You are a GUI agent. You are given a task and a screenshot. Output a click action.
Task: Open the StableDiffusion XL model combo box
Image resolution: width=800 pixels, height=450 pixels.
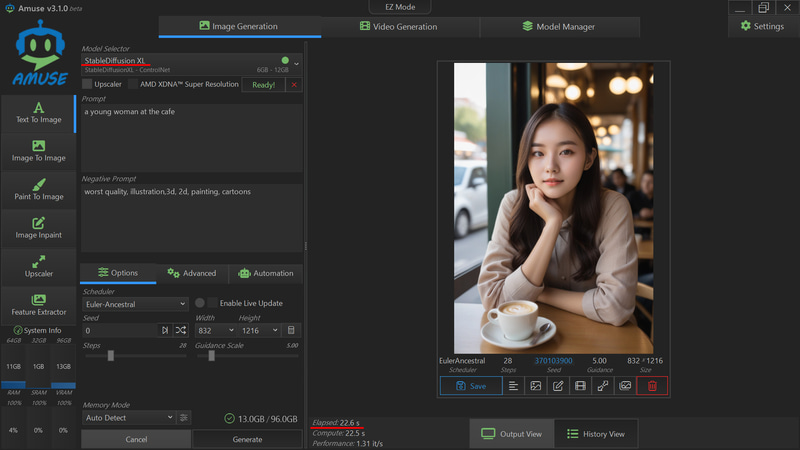(x=192, y=64)
